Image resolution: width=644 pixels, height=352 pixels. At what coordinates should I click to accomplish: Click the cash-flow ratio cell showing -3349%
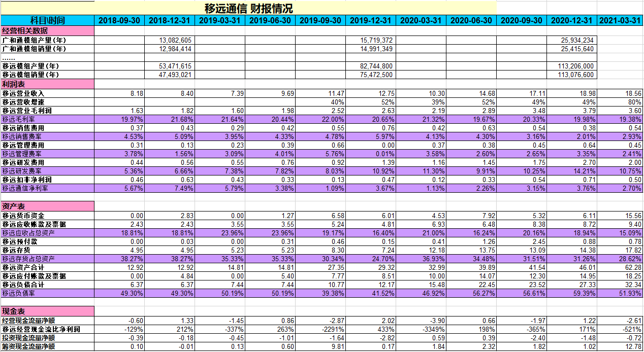pyautogui.click(x=421, y=329)
